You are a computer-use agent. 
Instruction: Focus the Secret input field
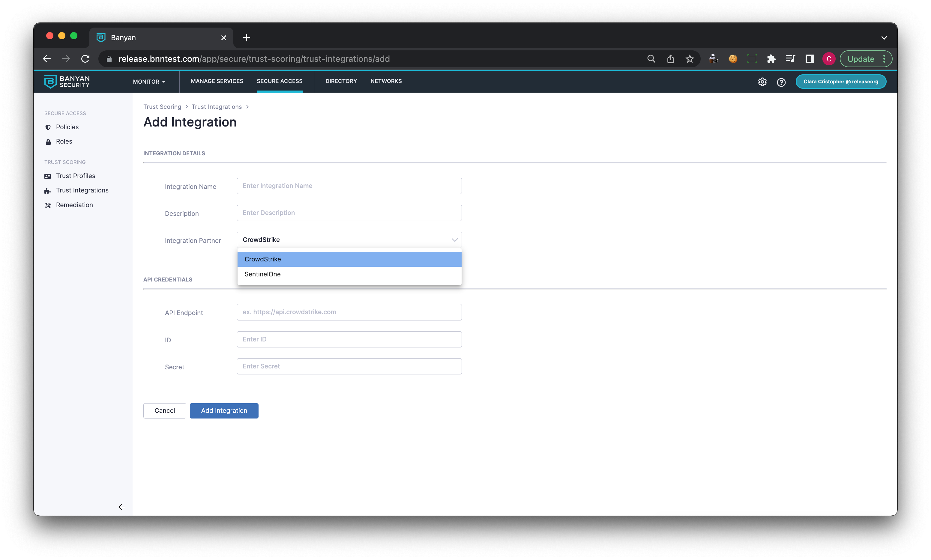pos(349,366)
